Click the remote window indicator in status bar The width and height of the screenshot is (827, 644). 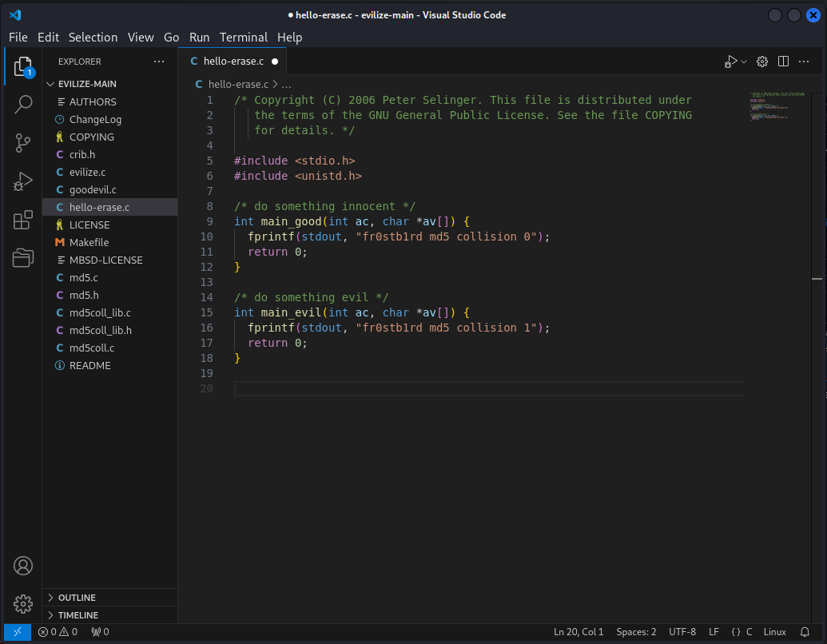tap(17, 632)
